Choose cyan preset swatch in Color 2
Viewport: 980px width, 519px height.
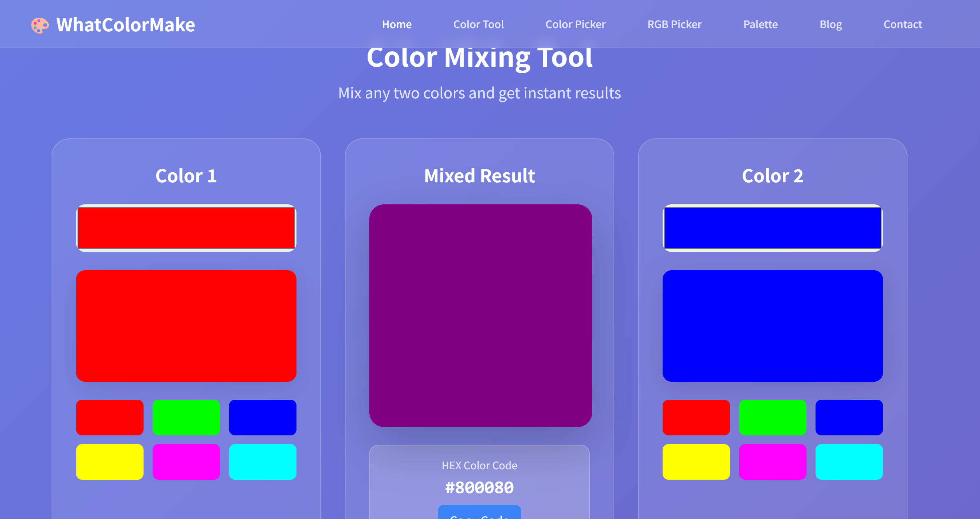coord(849,462)
